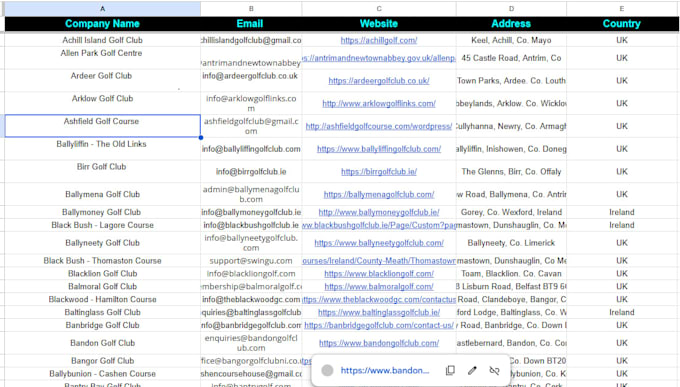The width and height of the screenshot is (680, 387).
Task: Click the Website header cell
Action: click(379, 24)
